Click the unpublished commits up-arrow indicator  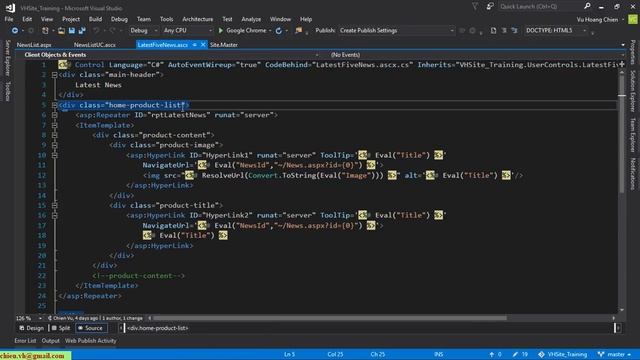tap(495, 354)
